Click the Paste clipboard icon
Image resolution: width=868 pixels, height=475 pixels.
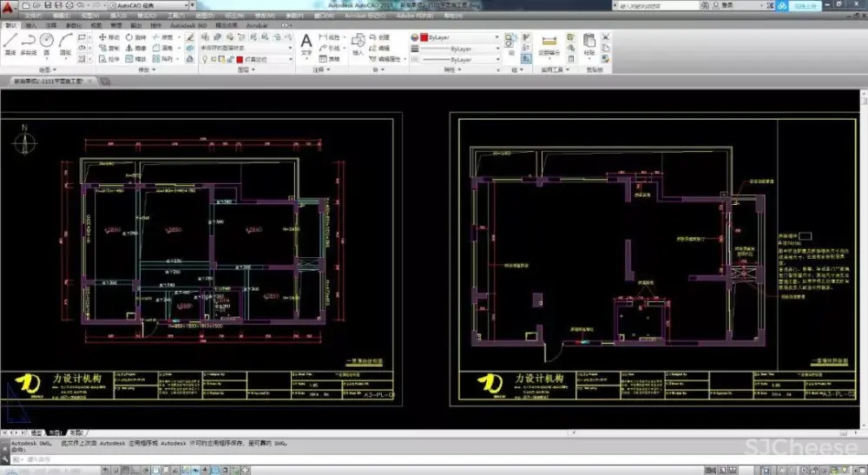click(589, 42)
